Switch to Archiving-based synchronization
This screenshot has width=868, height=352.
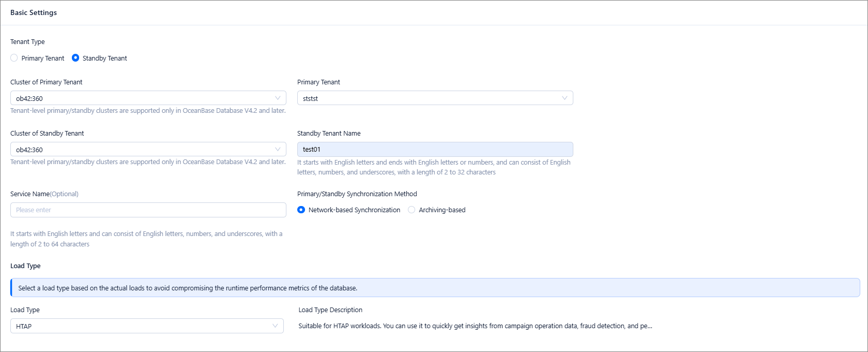(412, 210)
